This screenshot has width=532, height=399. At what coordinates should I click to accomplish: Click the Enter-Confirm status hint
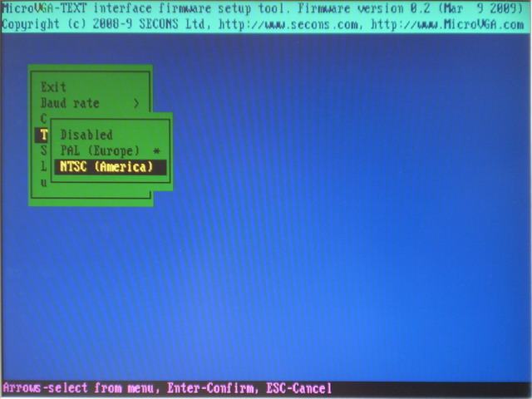(x=210, y=388)
